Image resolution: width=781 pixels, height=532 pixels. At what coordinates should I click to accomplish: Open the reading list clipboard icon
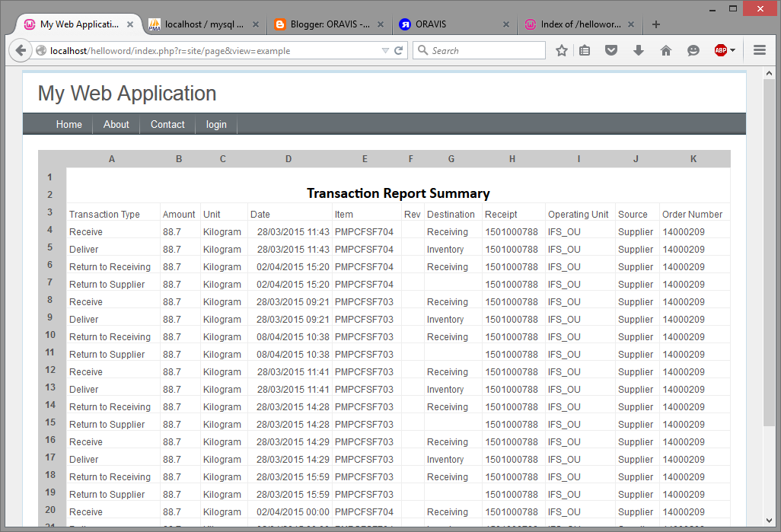click(x=584, y=50)
